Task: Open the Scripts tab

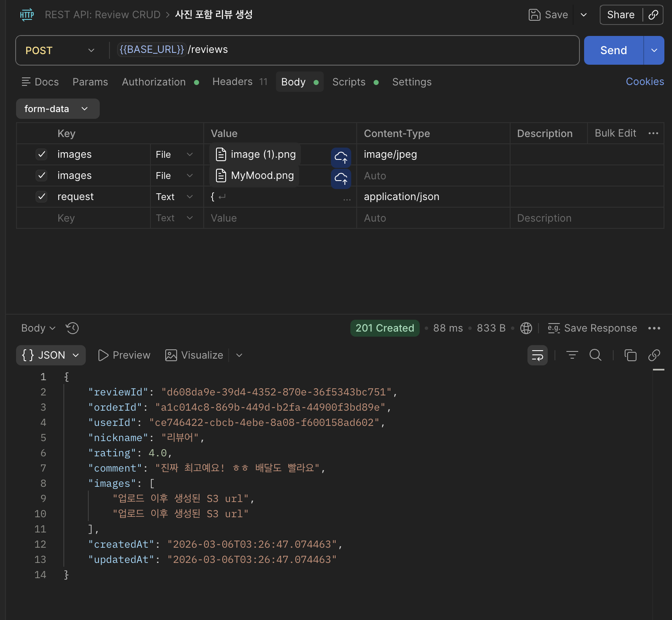Action: pyautogui.click(x=355, y=82)
